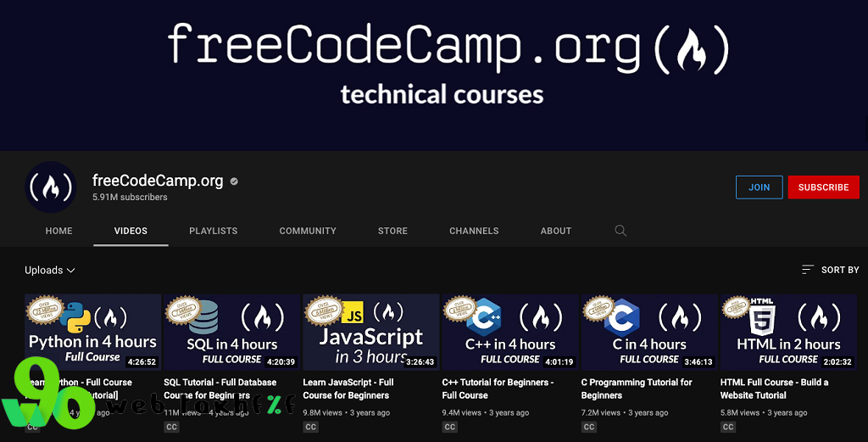Click CC badge under Learn JavaScript video
The image size is (868, 442).
(x=310, y=427)
